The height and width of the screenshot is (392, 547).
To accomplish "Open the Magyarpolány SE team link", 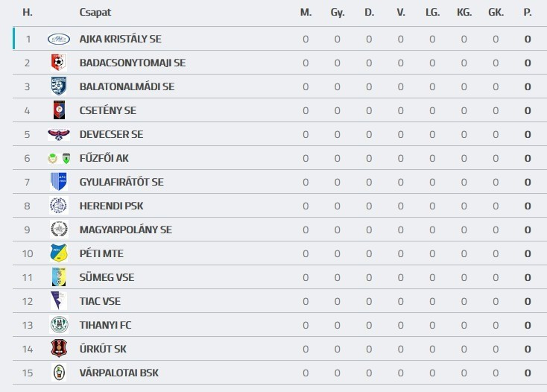I will (x=125, y=230).
